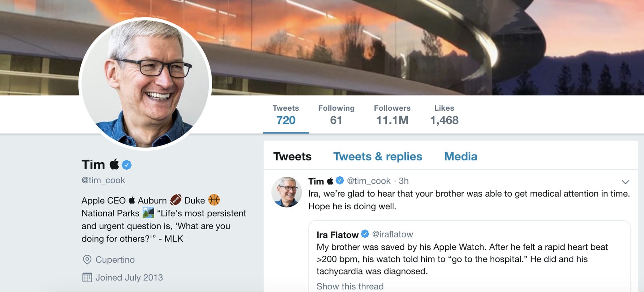
Task: Expand the thread via Show this thread
Action: click(x=350, y=286)
